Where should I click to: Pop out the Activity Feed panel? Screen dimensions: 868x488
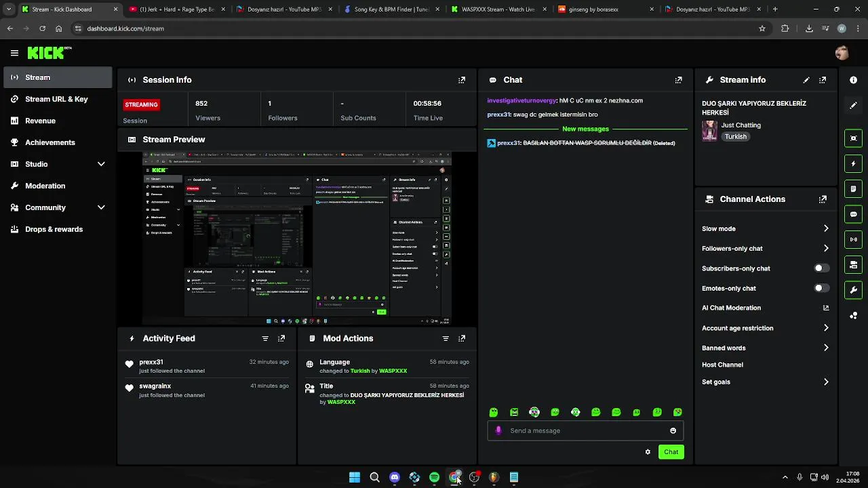coord(281,338)
